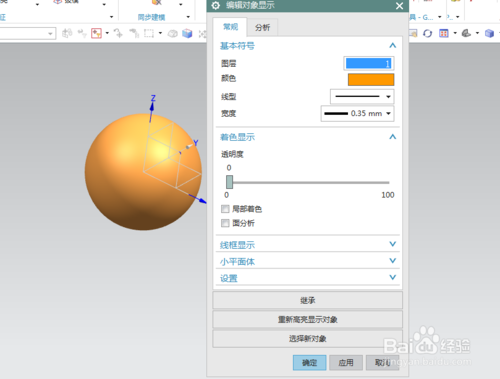The image size is (500, 379).
Task: Click the dialog gear settings icon
Action: (x=216, y=6)
